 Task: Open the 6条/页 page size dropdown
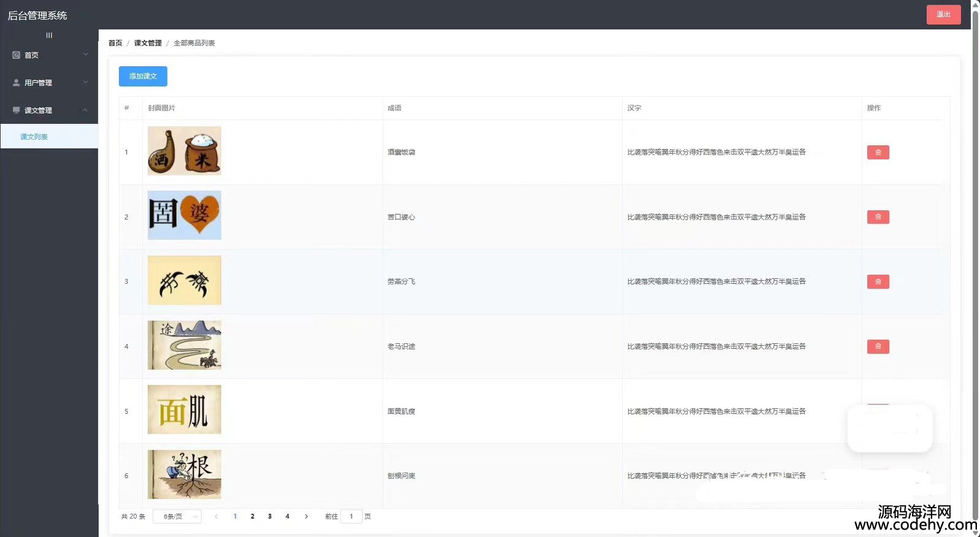(177, 517)
